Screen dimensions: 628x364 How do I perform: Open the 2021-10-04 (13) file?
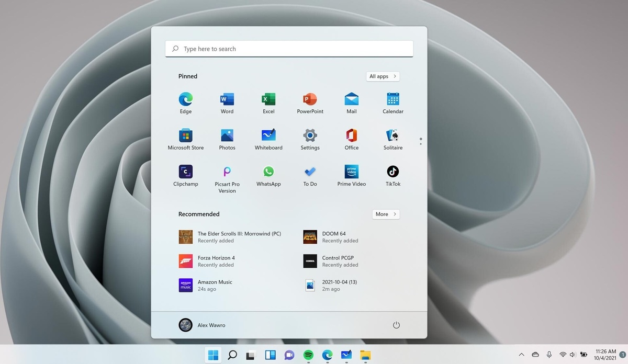point(331,285)
